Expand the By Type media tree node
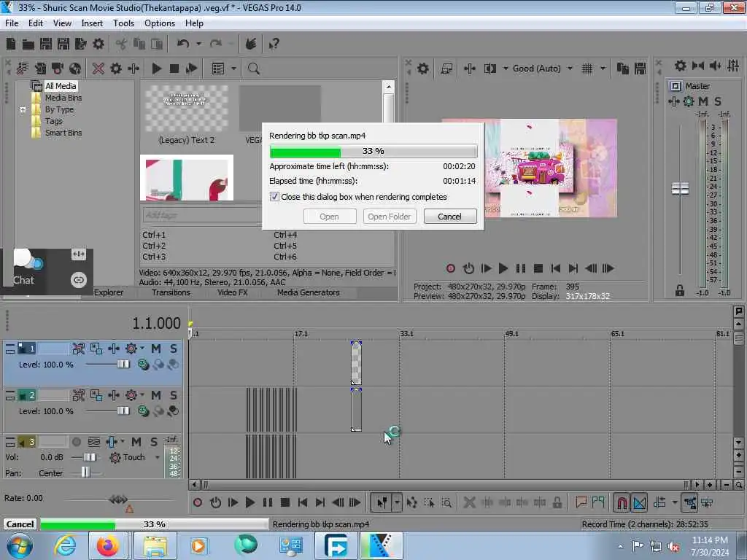Viewport: 747px width, 560px height. click(x=23, y=109)
